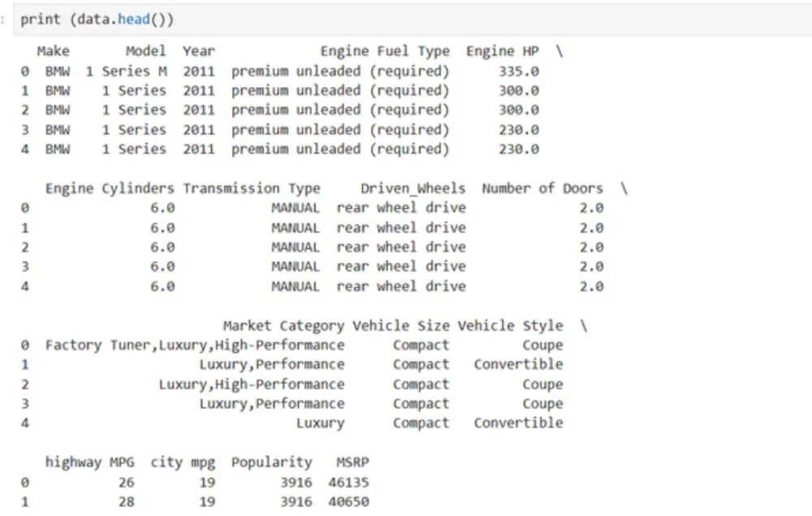Select Convertible in row 1 of Vehicle Style
The width and height of the screenshot is (812, 516).
[518, 364]
